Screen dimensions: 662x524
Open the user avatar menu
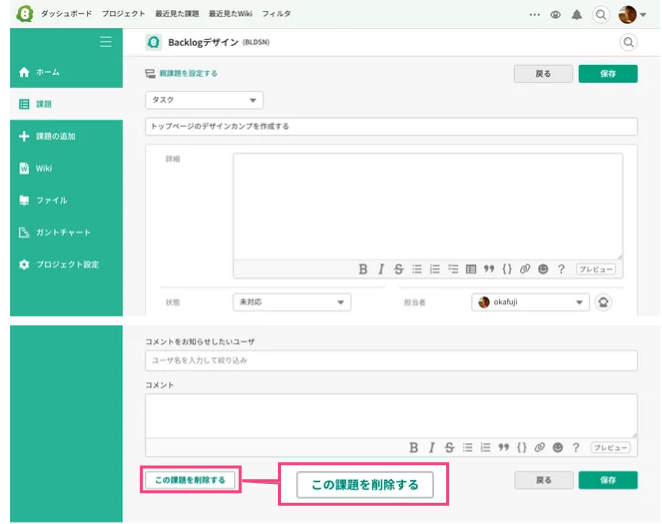(x=632, y=15)
